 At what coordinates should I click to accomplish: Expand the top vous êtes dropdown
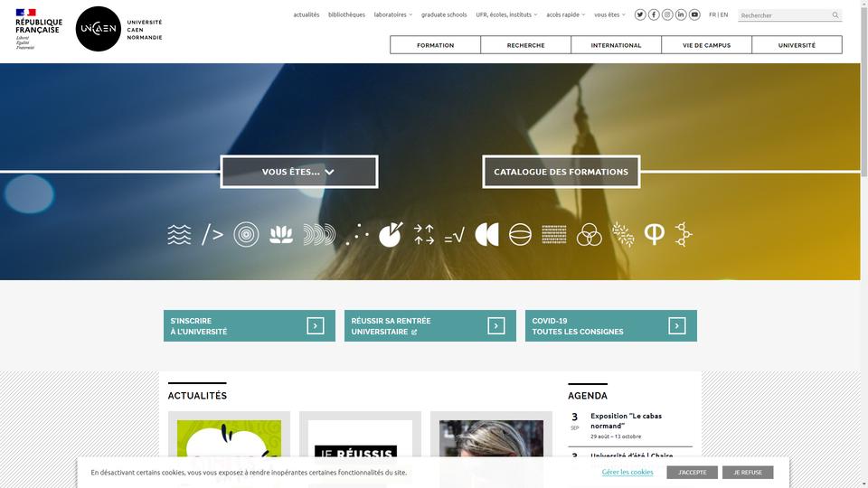(x=609, y=15)
